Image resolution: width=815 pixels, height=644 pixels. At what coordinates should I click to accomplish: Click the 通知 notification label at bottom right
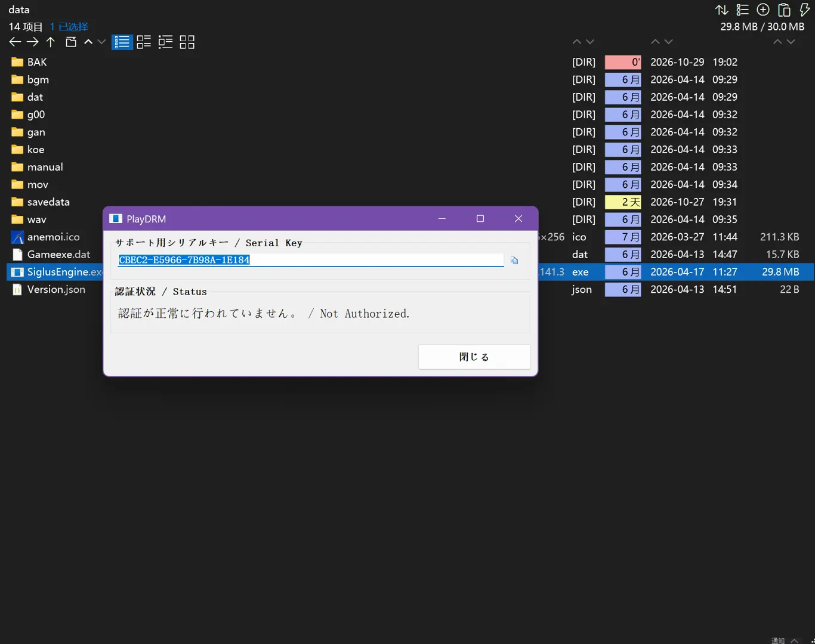pos(778,640)
